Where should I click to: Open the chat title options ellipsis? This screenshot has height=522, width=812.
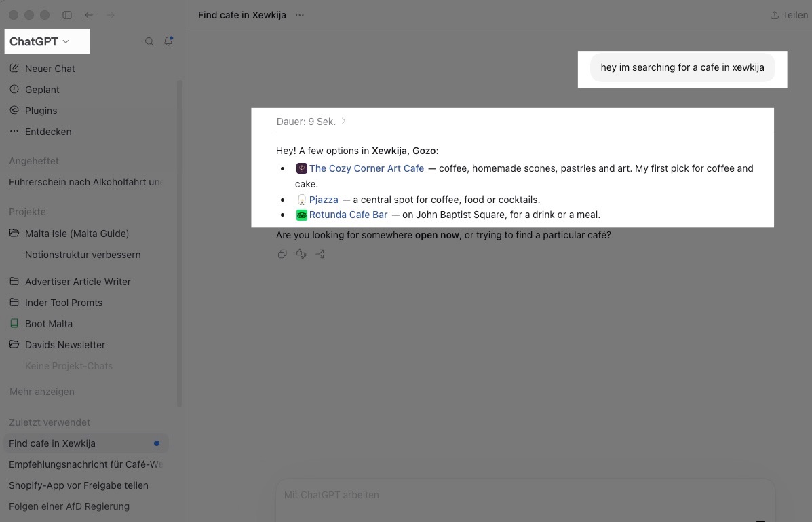[300, 15]
